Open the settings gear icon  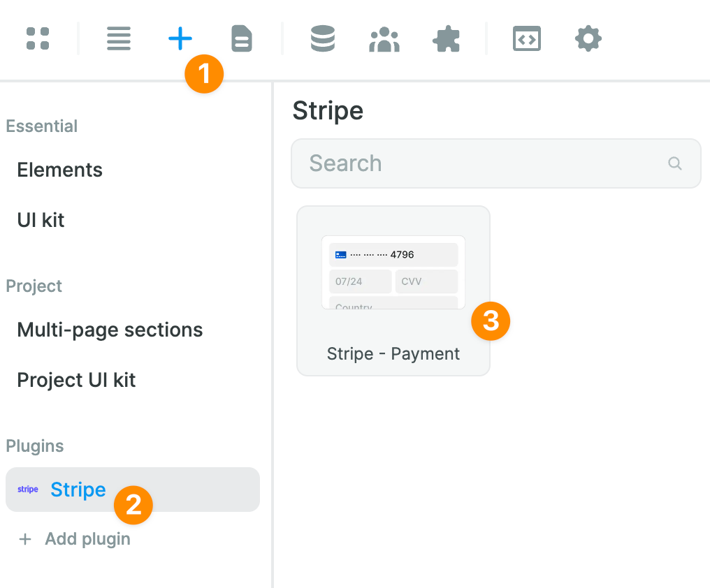pyautogui.click(x=588, y=38)
